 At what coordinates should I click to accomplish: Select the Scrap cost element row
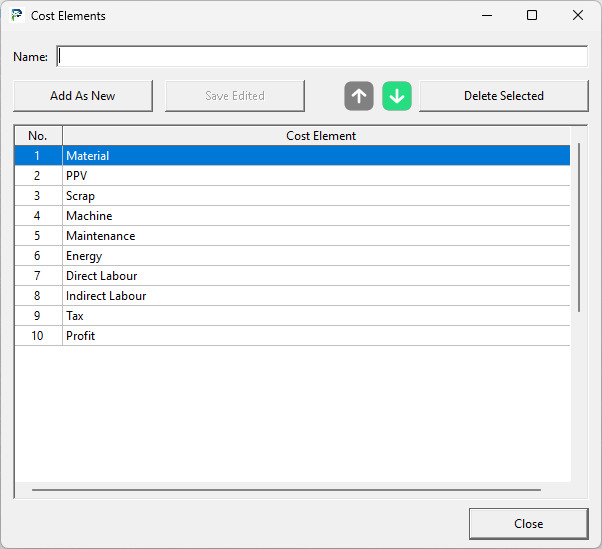292,195
